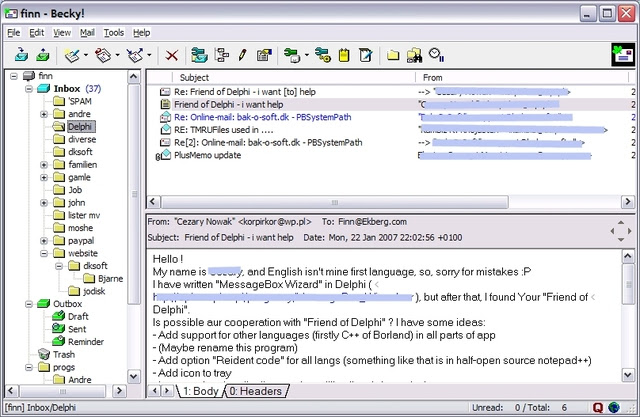Image resolution: width=640 pixels, height=417 pixels.
Task: Click message list scroll right arrow
Action: (x=627, y=202)
